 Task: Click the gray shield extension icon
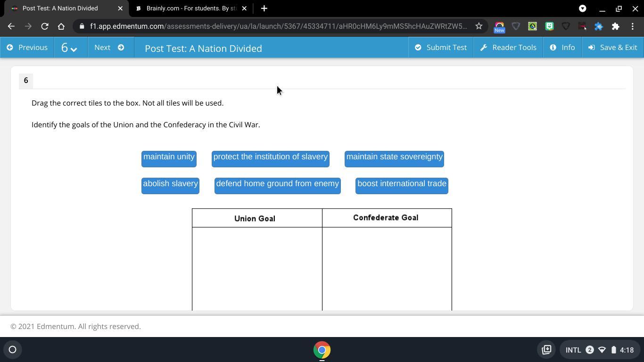(x=516, y=26)
